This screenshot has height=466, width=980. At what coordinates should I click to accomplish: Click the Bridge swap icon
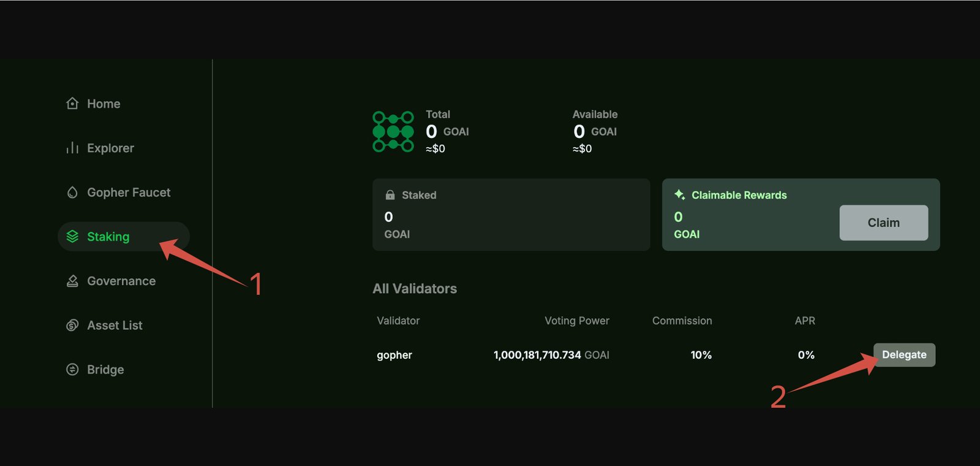pyautogui.click(x=72, y=369)
